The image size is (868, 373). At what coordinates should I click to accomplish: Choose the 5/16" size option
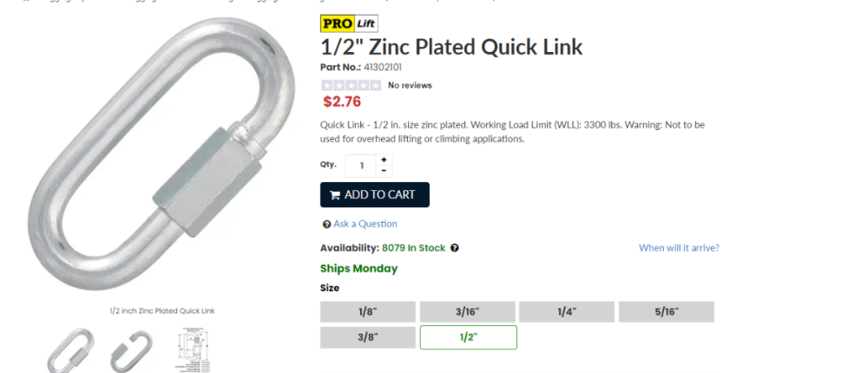click(x=667, y=311)
